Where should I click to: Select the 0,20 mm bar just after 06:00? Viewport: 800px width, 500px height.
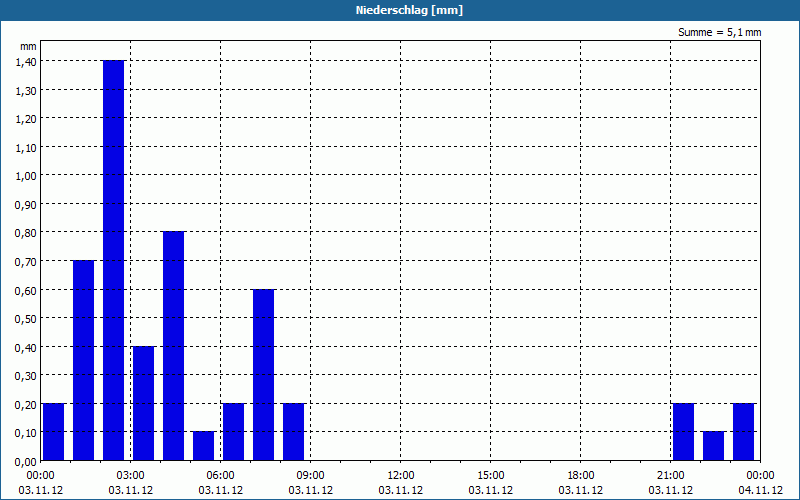(x=234, y=432)
